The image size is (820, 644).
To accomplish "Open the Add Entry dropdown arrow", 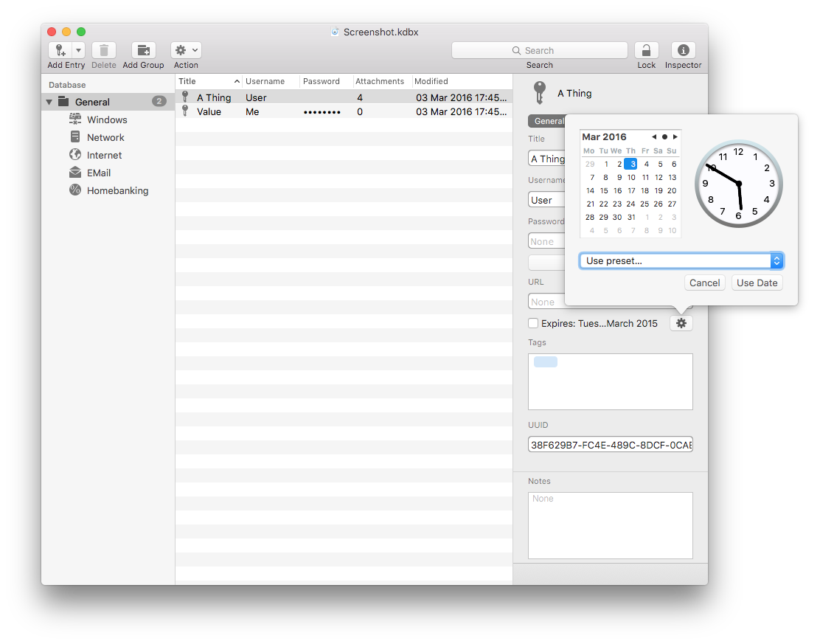I will point(78,50).
